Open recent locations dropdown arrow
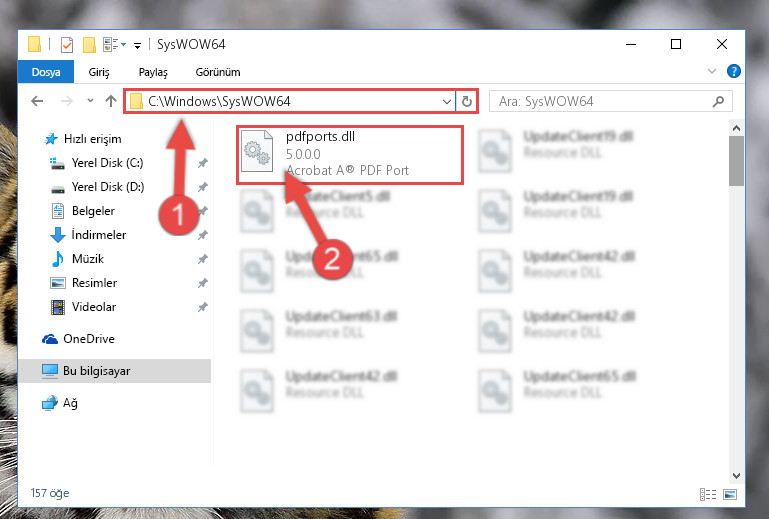Screen dimensions: 769x519 pos(90,101)
